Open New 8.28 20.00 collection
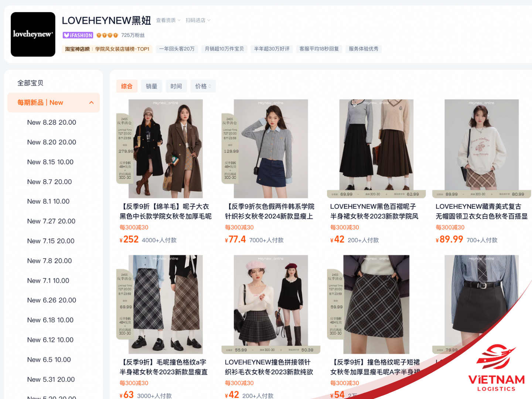This screenshot has width=532, height=399. pyautogui.click(x=52, y=122)
